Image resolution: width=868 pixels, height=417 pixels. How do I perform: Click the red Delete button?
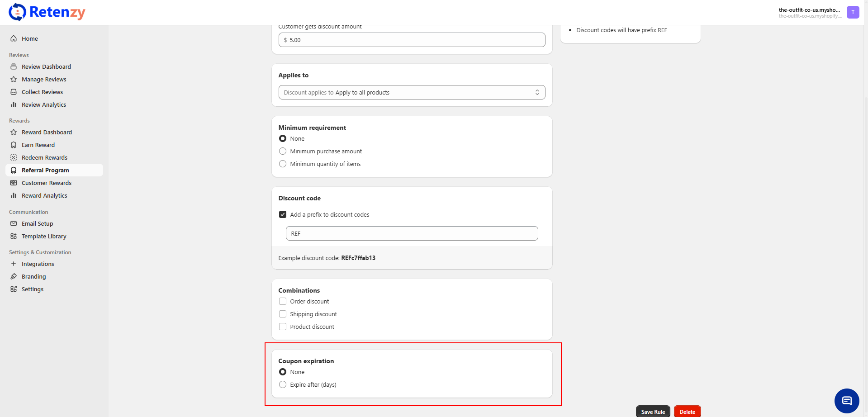tap(687, 412)
